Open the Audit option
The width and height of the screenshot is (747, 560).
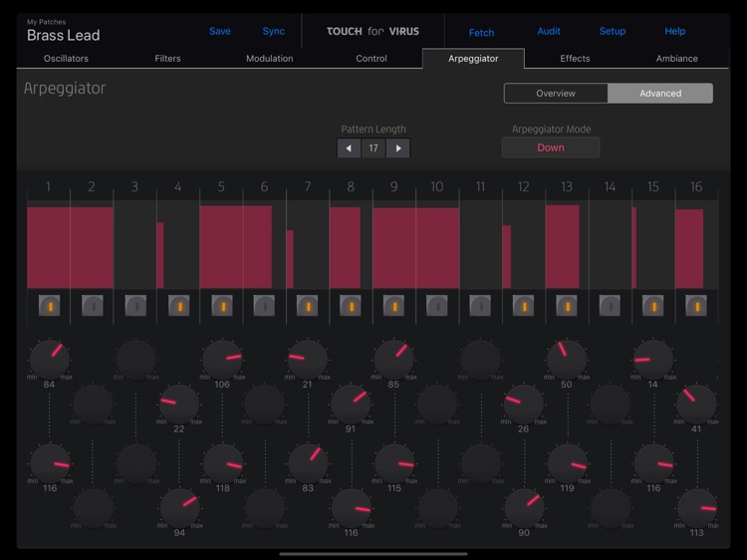point(549,32)
